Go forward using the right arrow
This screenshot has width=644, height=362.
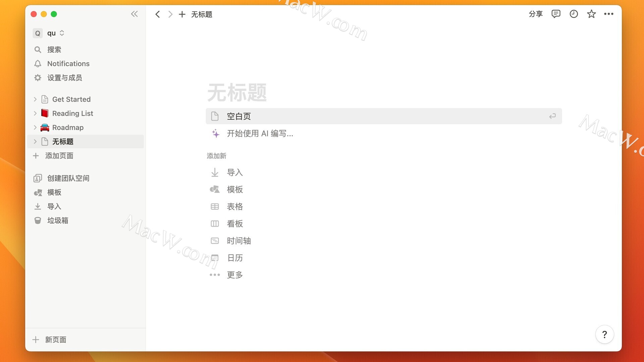click(170, 14)
